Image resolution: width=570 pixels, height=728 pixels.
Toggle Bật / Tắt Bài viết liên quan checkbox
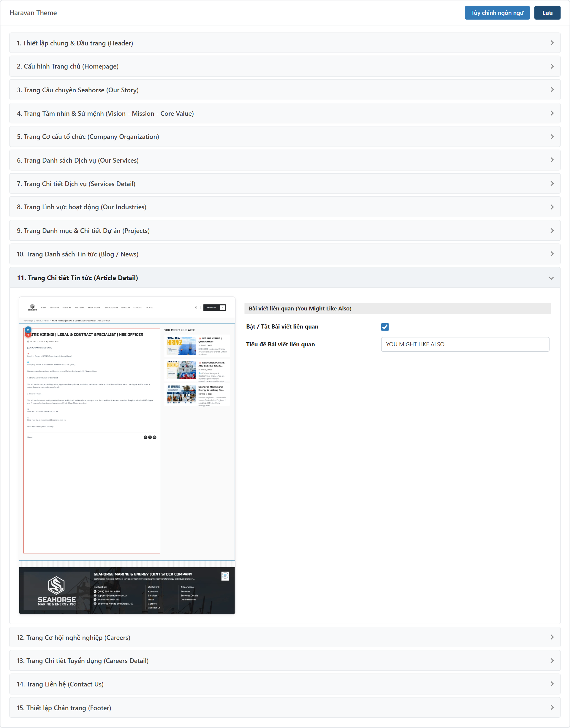[385, 327]
